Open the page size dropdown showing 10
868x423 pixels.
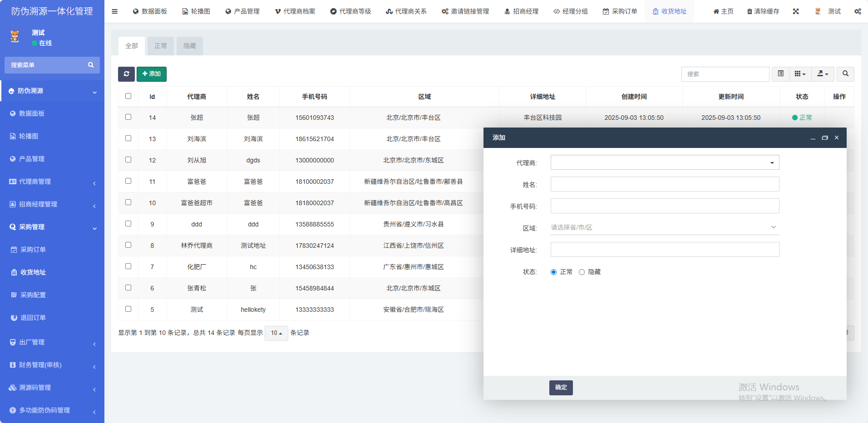point(276,333)
